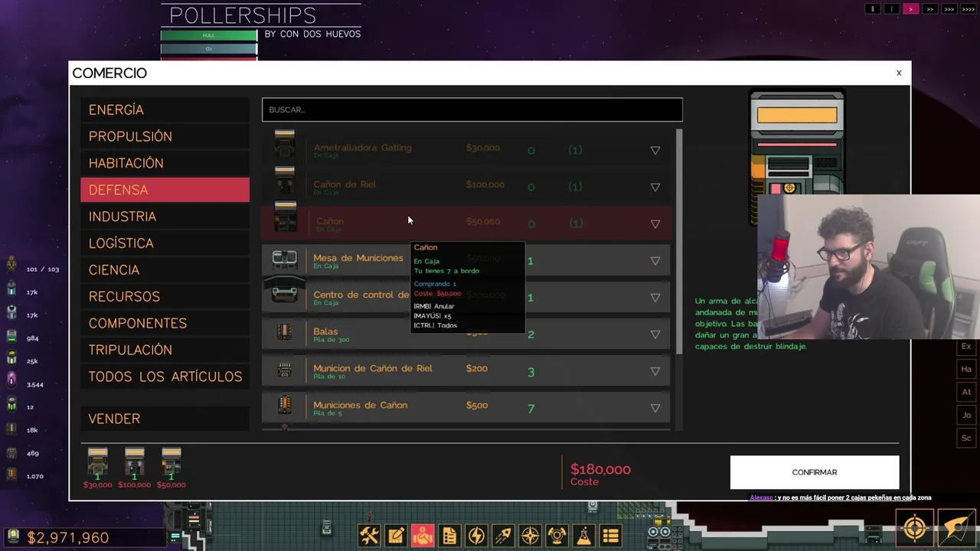Open the TRIPULACIÓN category
The image size is (980, 551).
(165, 350)
